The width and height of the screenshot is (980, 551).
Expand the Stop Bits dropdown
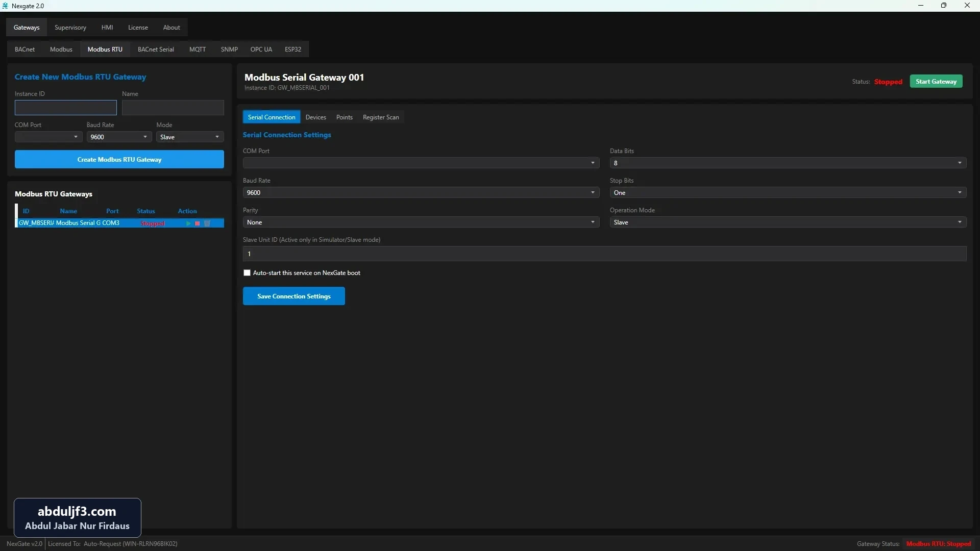click(x=788, y=192)
